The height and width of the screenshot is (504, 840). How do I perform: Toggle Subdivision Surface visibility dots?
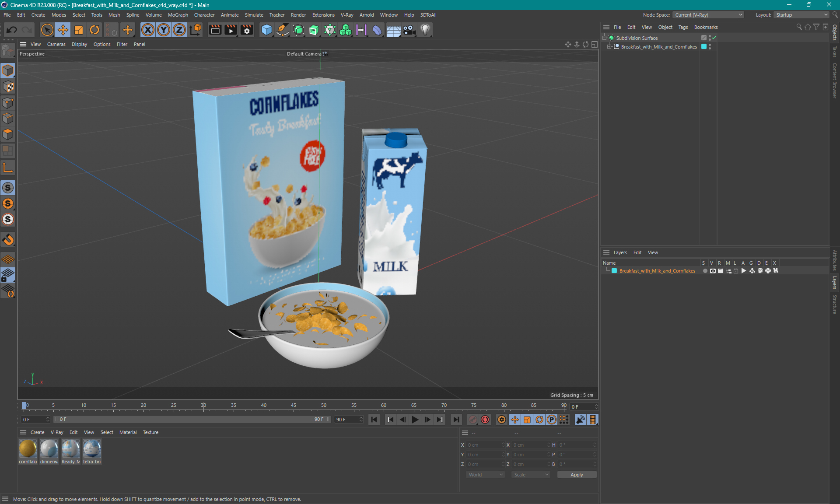point(710,38)
